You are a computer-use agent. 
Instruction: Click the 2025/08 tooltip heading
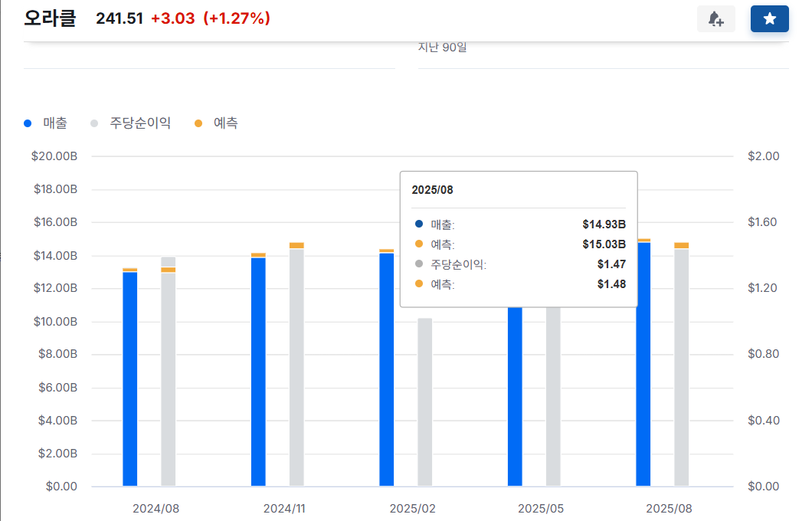tap(432, 190)
